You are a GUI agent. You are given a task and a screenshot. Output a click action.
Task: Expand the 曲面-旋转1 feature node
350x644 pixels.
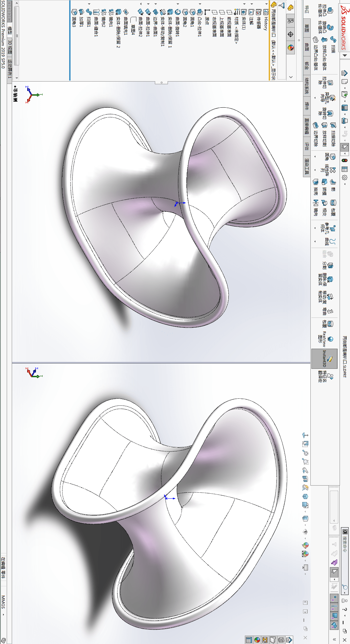pyautogui.click(x=178, y=4)
